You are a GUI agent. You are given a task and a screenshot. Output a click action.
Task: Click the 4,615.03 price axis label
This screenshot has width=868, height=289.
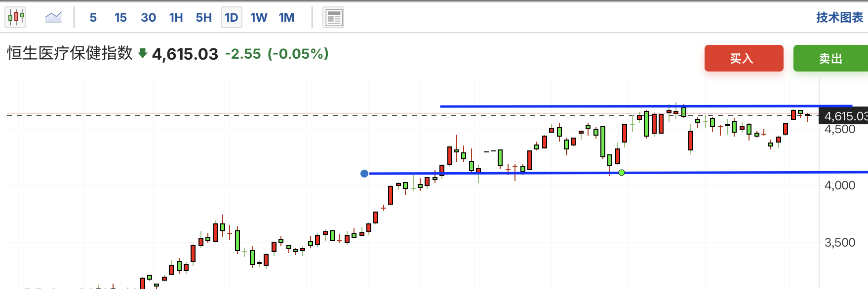tap(843, 116)
